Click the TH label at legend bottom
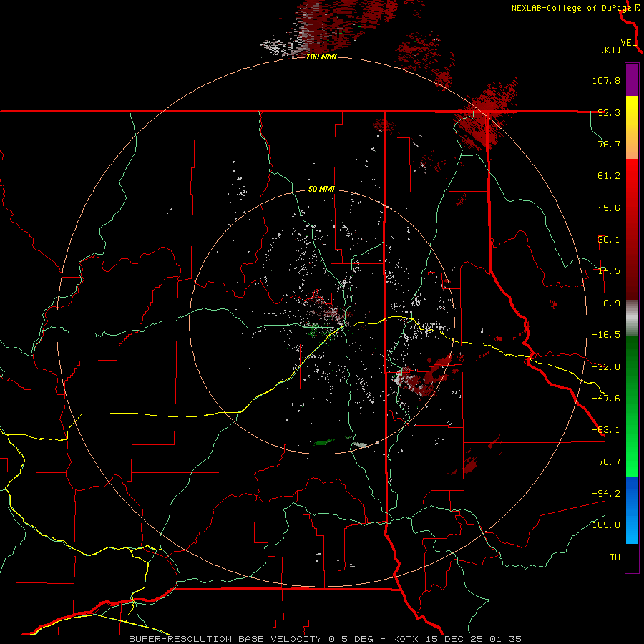The height and width of the screenshot is (644, 644). (615, 557)
